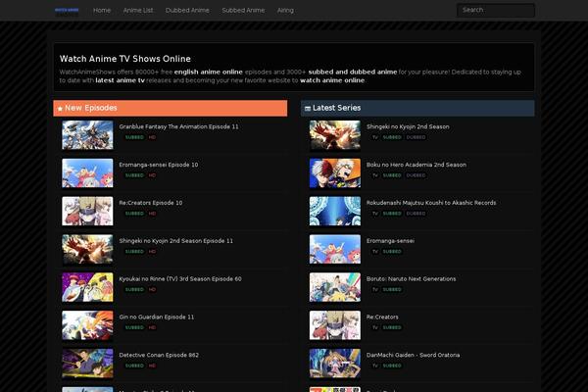This screenshot has height=392, width=588.
Task: Open Boruto: Naruto Next Generations series
Action: coord(411,279)
